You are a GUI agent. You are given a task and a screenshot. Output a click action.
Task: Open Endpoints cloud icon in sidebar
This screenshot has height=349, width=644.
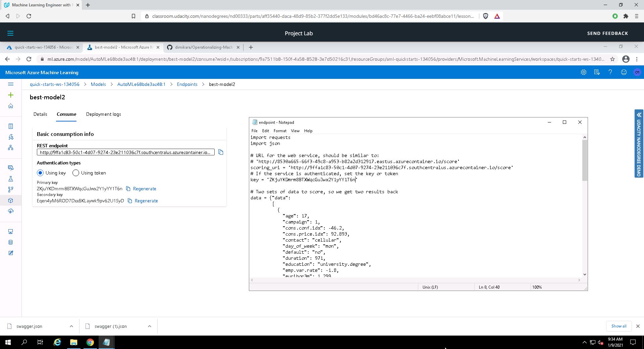click(x=11, y=211)
